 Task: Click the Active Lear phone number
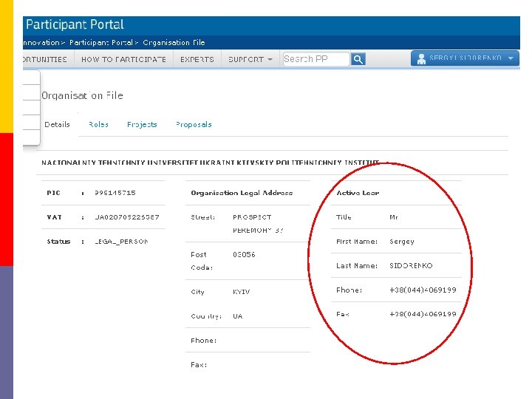[x=423, y=290]
